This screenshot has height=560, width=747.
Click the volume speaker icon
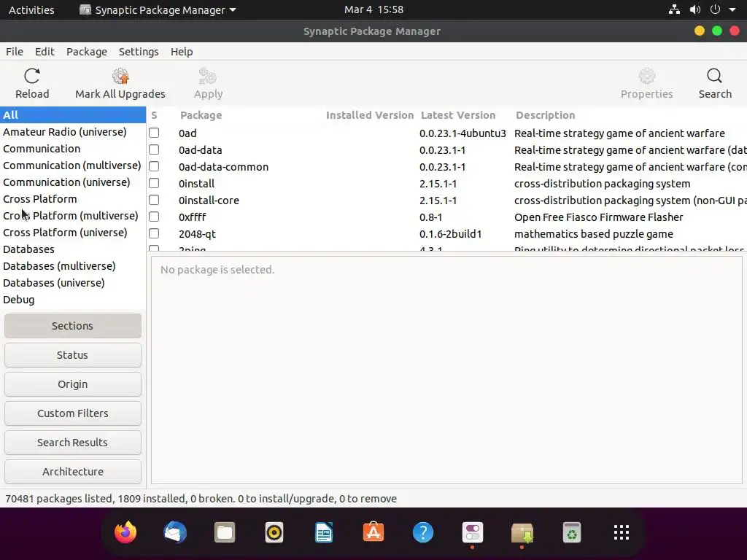tap(695, 9)
